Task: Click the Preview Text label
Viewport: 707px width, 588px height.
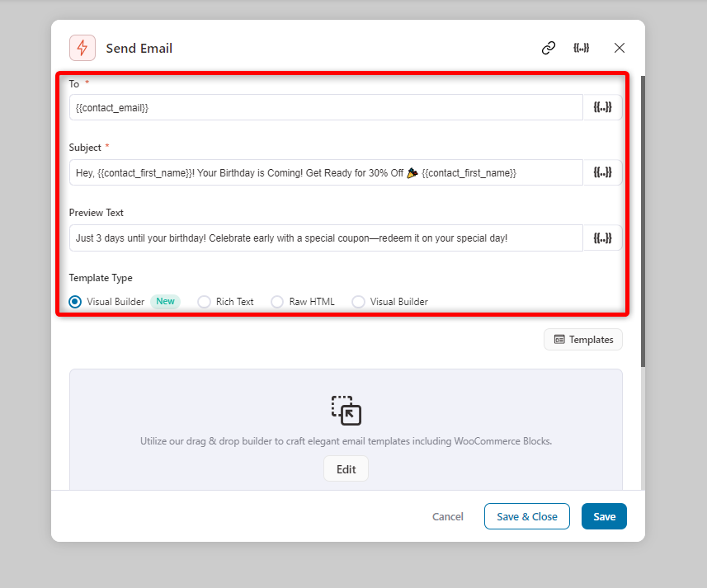Action: point(96,213)
